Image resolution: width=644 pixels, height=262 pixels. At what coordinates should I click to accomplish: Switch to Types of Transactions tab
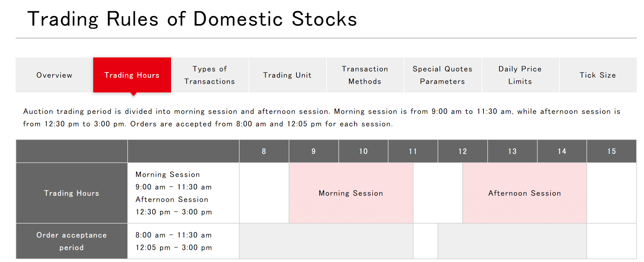[x=210, y=75]
